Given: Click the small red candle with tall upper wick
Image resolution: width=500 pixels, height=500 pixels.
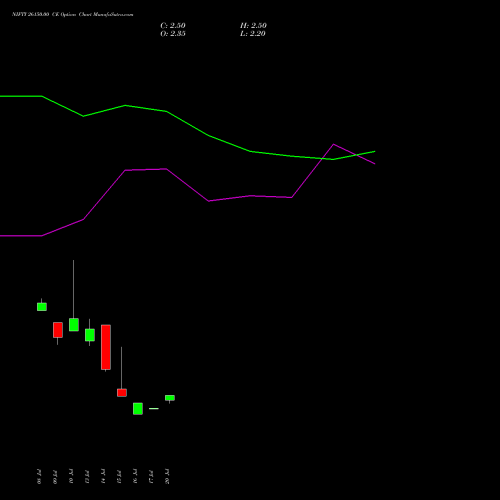Looking at the screenshot, I should pos(122,393).
